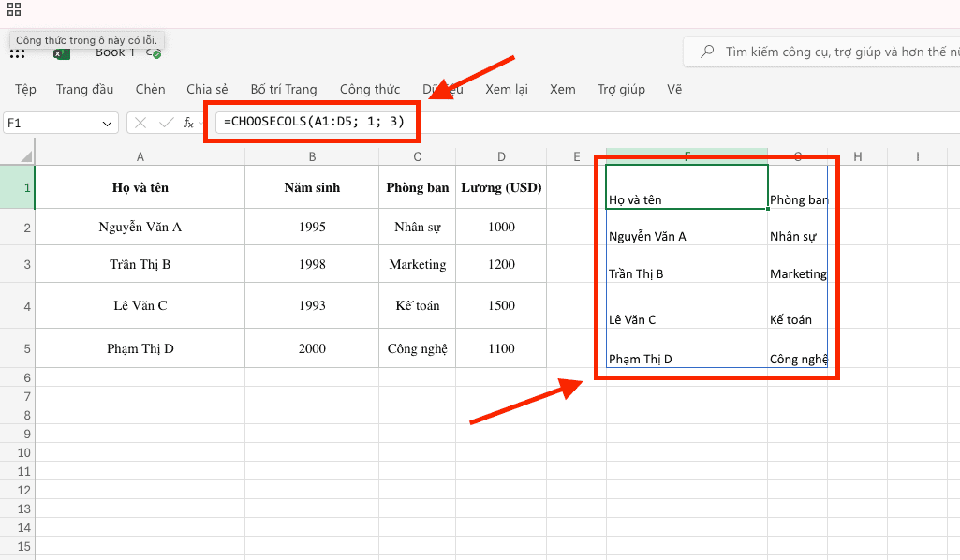Click the Excel app icon
960x560 pixels.
[x=61, y=54]
